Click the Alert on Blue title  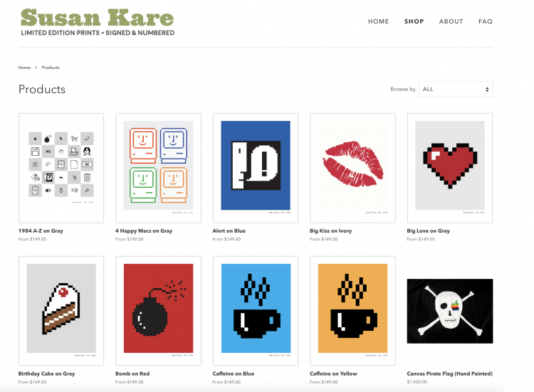[x=229, y=231]
